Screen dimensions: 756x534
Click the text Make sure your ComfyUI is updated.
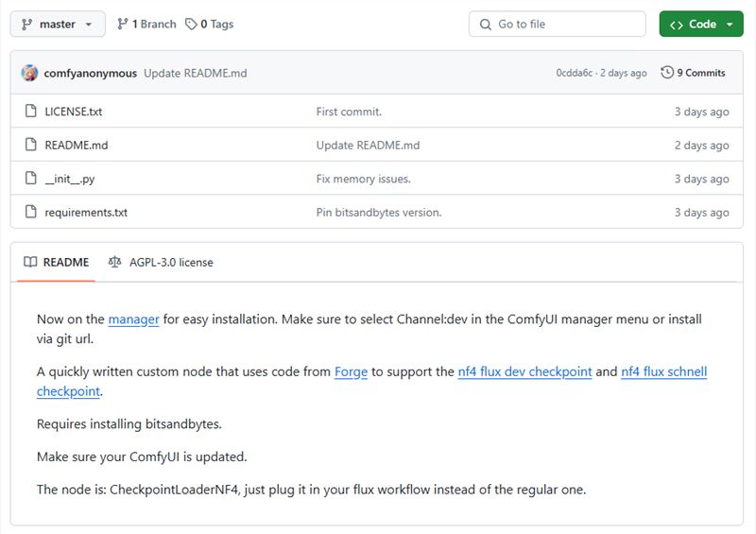coord(142,456)
